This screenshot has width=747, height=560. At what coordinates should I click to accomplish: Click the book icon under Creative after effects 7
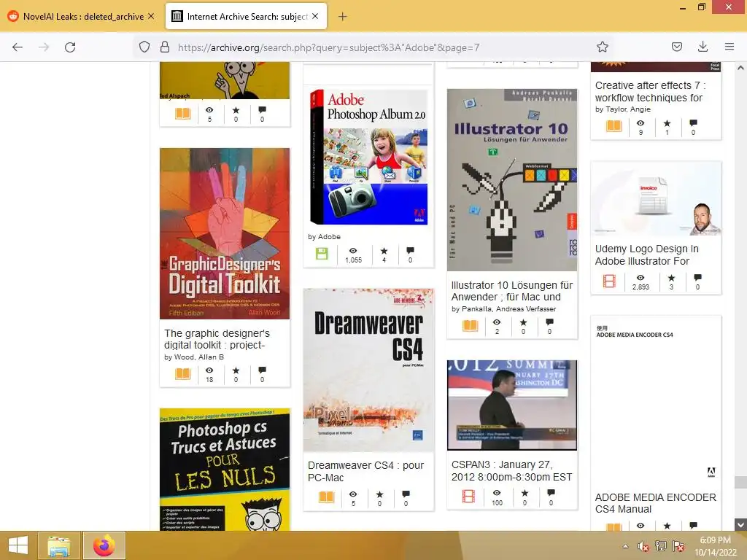point(614,125)
